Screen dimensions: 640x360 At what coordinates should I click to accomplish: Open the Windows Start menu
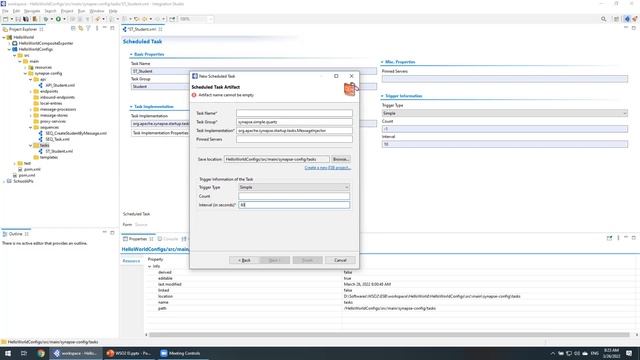(x=8, y=353)
